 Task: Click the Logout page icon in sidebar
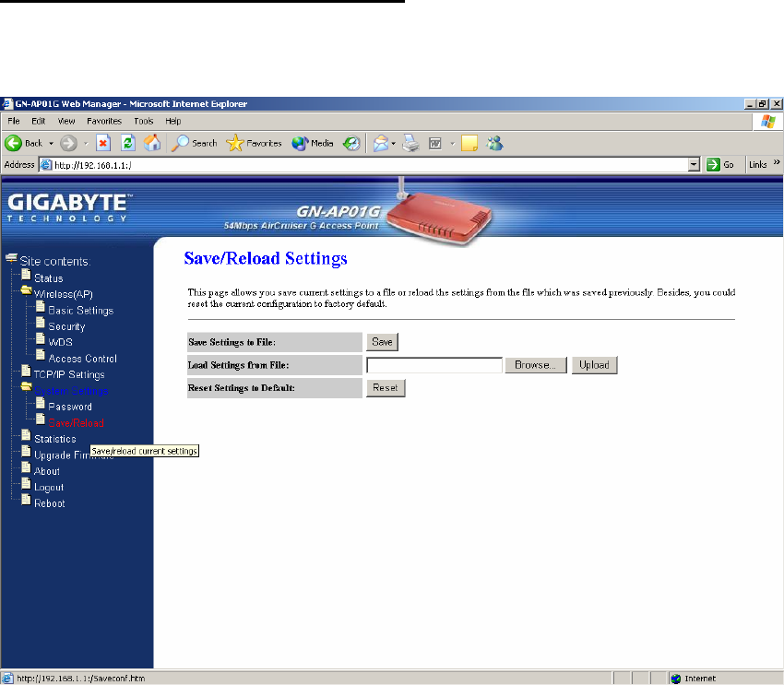[x=26, y=484]
